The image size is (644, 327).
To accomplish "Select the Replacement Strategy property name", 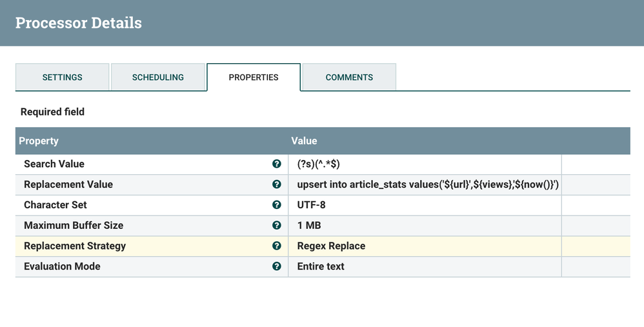I will [x=75, y=246].
